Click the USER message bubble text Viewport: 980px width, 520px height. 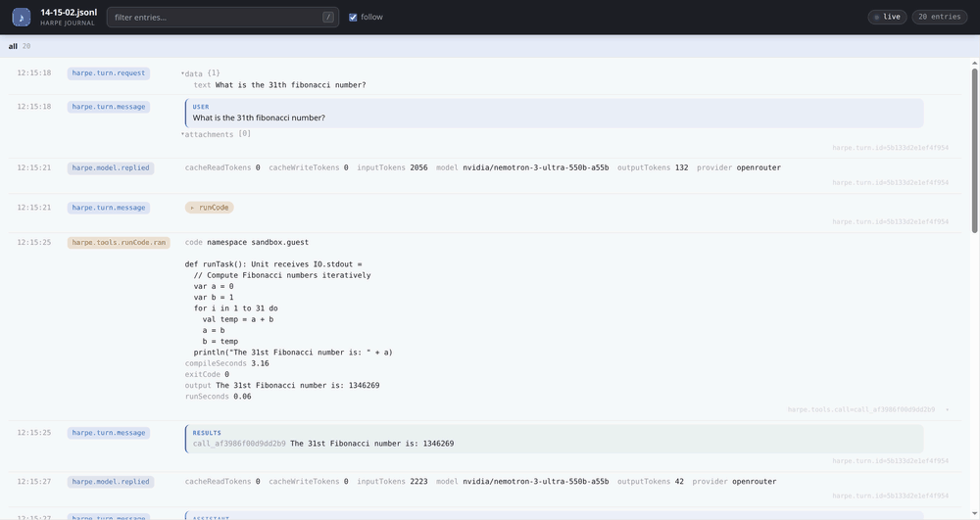[x=259, y=118]
